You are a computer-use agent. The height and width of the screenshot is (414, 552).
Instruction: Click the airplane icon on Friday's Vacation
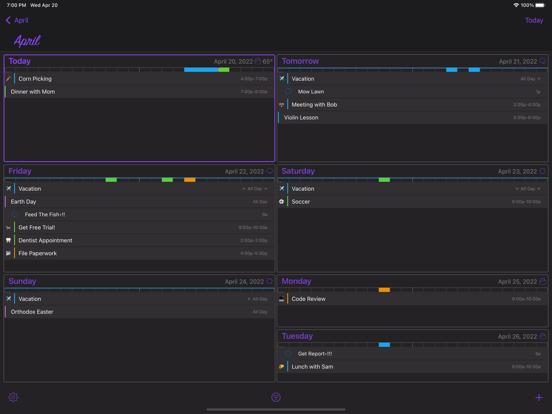tap(8, 189)
